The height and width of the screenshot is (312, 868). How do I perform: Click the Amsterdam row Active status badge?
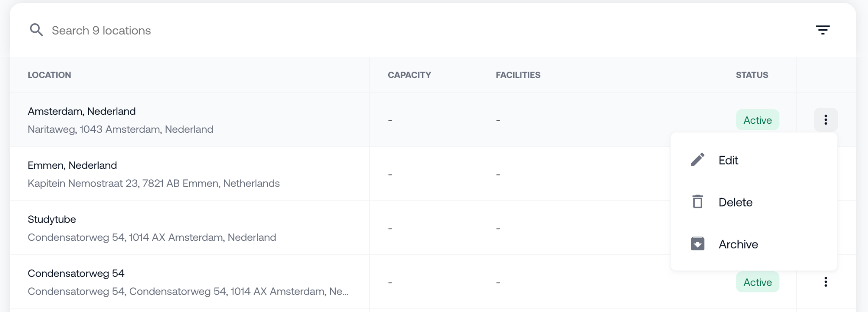click(x=757, y=120)
